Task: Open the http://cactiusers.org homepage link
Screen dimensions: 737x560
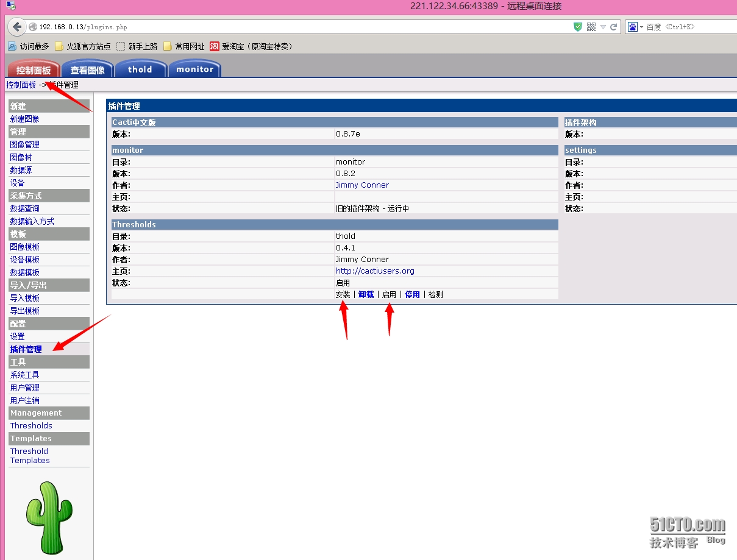Action: click(375, 271)
